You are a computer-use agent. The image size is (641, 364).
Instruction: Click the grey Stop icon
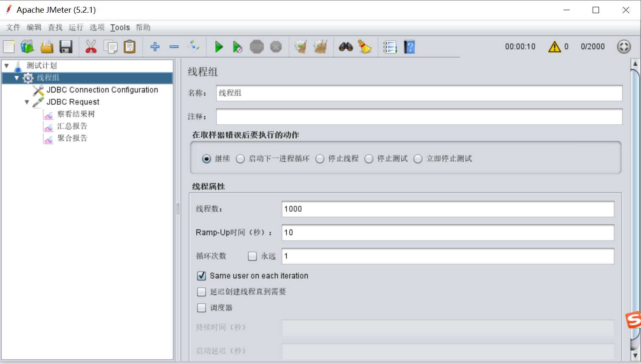(x=257, y=47)
